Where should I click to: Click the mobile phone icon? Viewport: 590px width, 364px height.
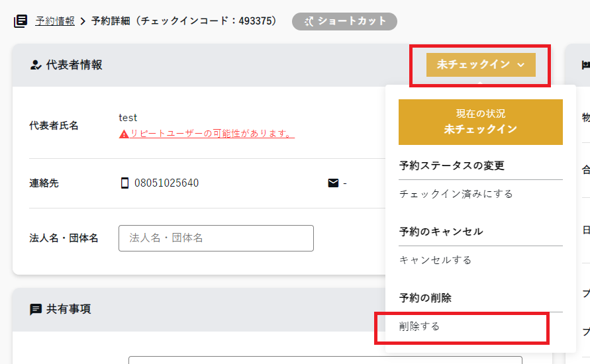[x=124, y=183]
